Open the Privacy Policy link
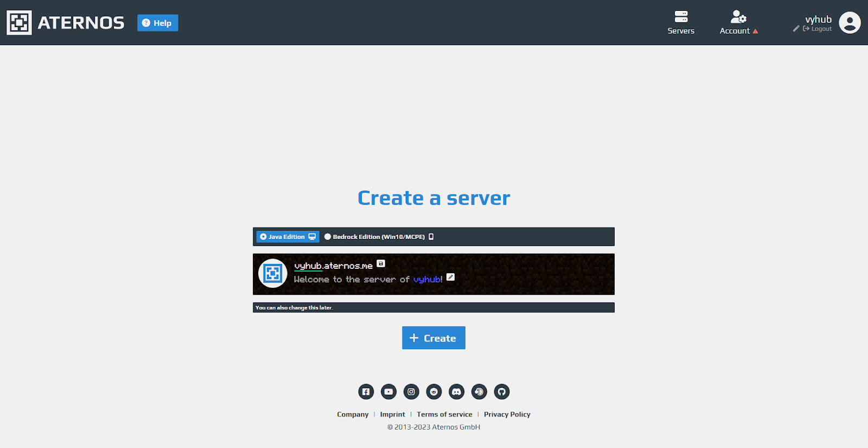868x448 pixels. pyautogui.click(x=507, y=414)
